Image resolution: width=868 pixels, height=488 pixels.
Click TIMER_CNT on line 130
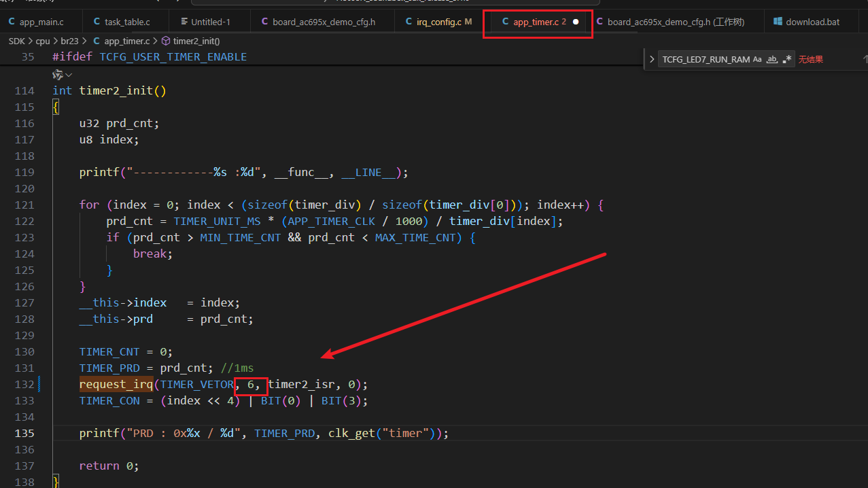(x=109, y=351)
